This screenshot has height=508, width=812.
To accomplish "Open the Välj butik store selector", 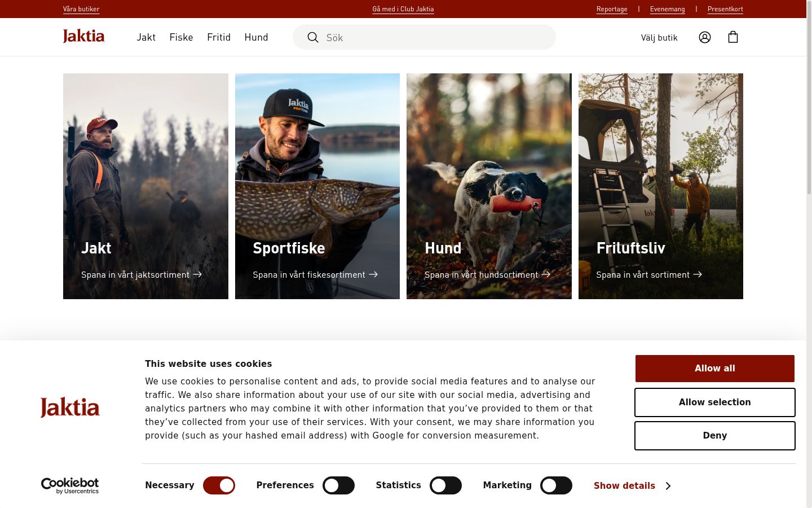I will tap(659, 38).
